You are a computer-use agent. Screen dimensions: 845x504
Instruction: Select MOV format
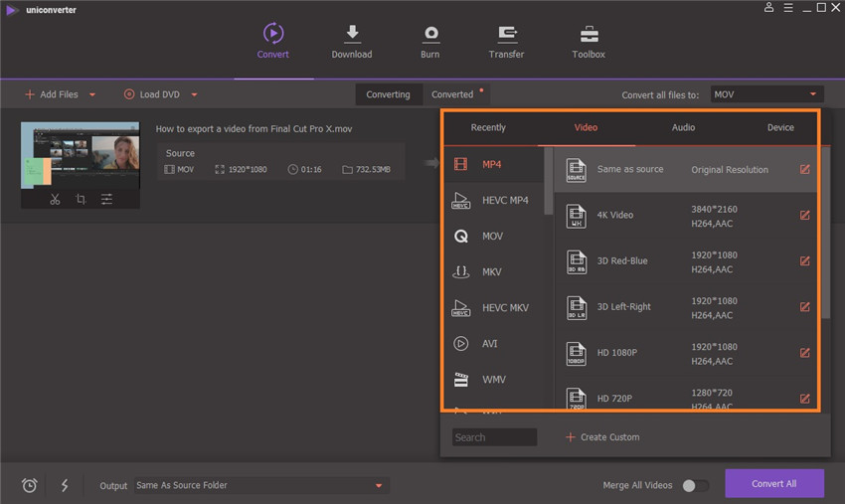pyautogui.click(x=493, y=237)
